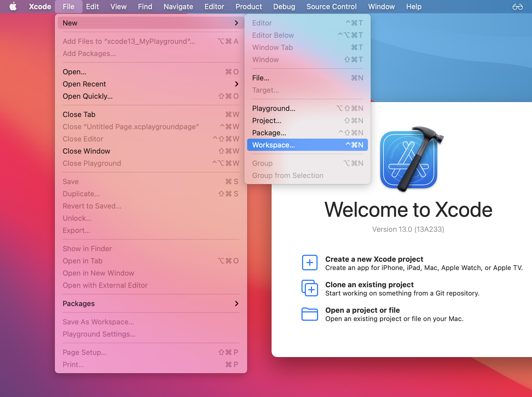Open the Window menu in menu bar
Image resolution: width=532 pixels, height=397 pixels.
point(381,7)
